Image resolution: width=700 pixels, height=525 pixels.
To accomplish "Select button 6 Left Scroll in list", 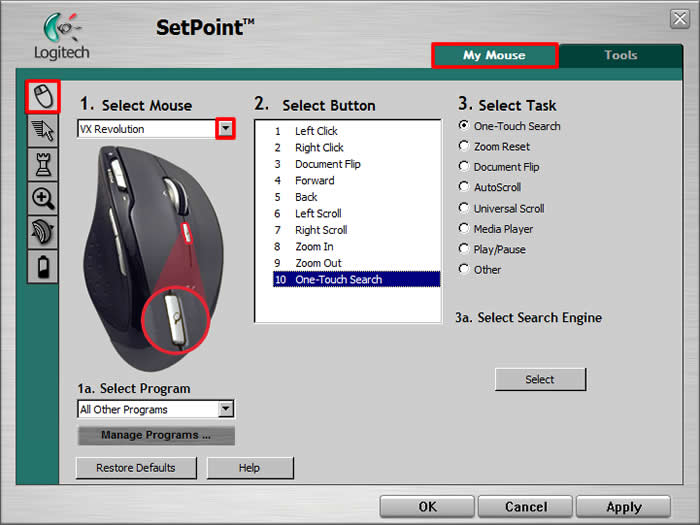I will point(356,214).
